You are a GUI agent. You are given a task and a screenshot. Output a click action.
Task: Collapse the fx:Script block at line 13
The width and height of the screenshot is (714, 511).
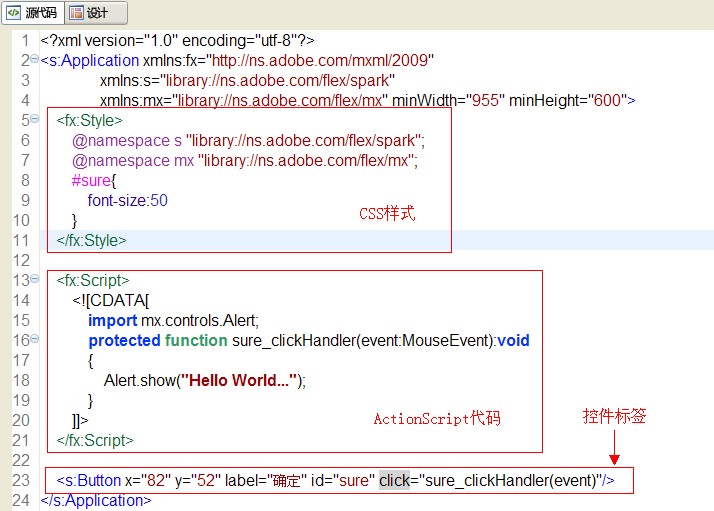[34, 279]
